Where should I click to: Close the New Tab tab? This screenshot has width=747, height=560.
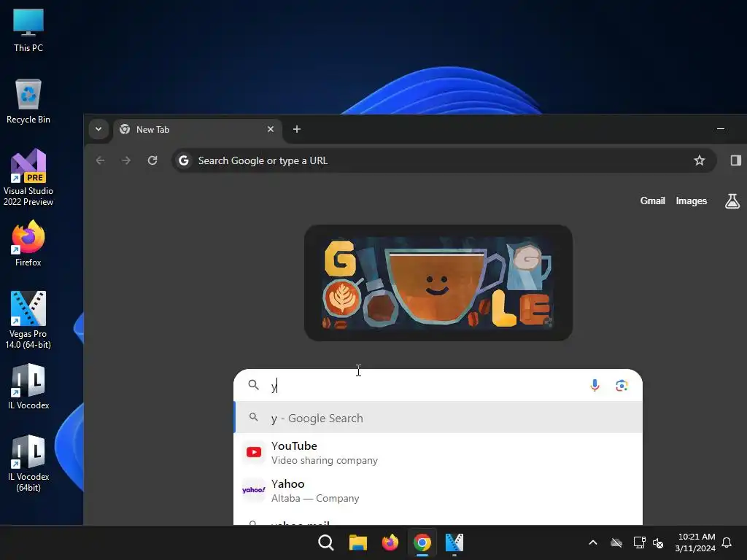pos(271,129)
